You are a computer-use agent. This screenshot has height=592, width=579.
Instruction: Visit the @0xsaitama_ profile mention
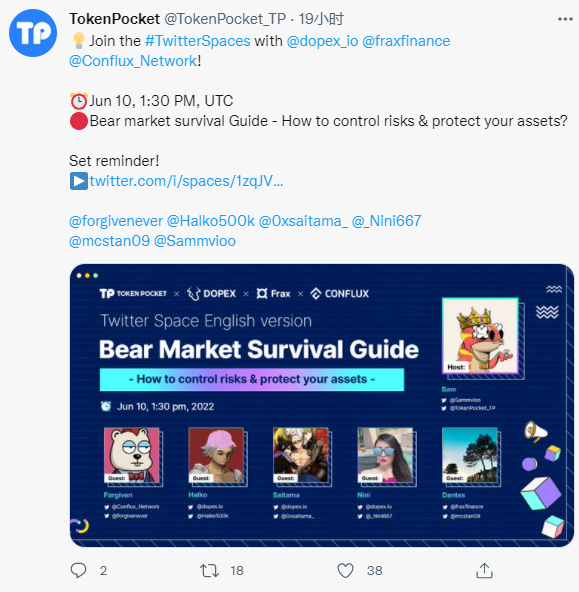coord(303,221)
